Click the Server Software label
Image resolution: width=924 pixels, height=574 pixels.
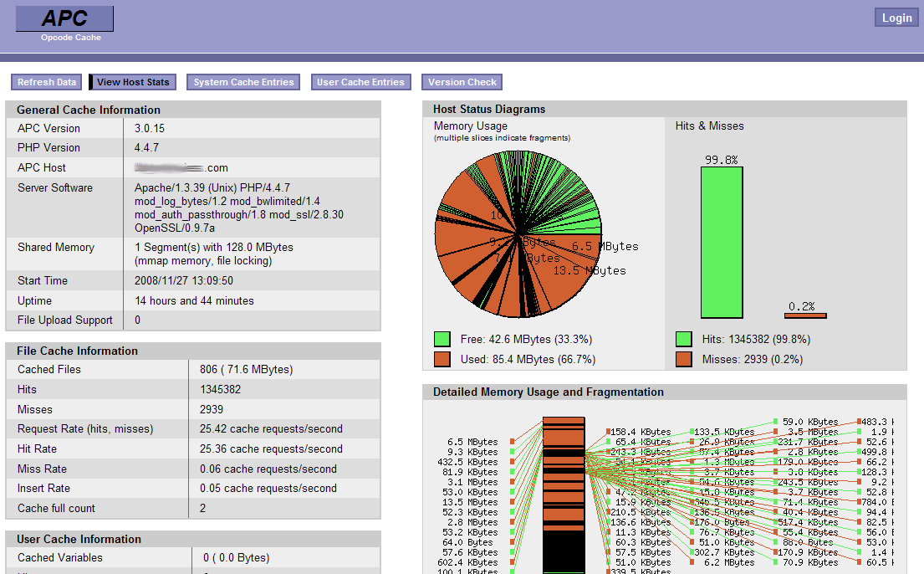point(55,187)
